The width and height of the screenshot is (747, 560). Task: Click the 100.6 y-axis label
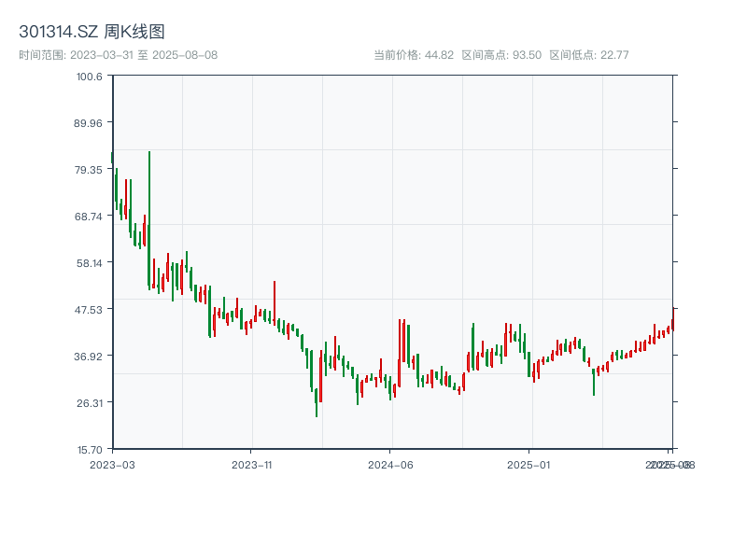pyautogui.click(x=90, y=77)
